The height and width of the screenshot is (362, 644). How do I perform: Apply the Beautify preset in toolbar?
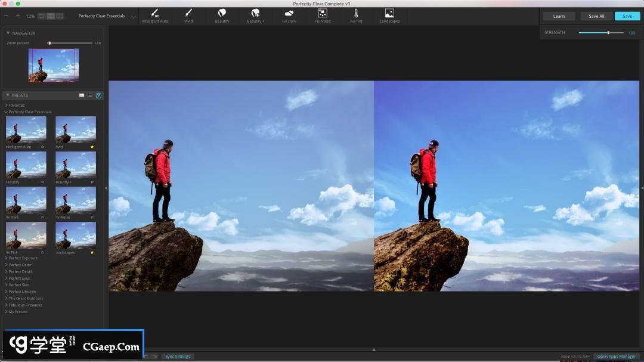pos(222,14)
